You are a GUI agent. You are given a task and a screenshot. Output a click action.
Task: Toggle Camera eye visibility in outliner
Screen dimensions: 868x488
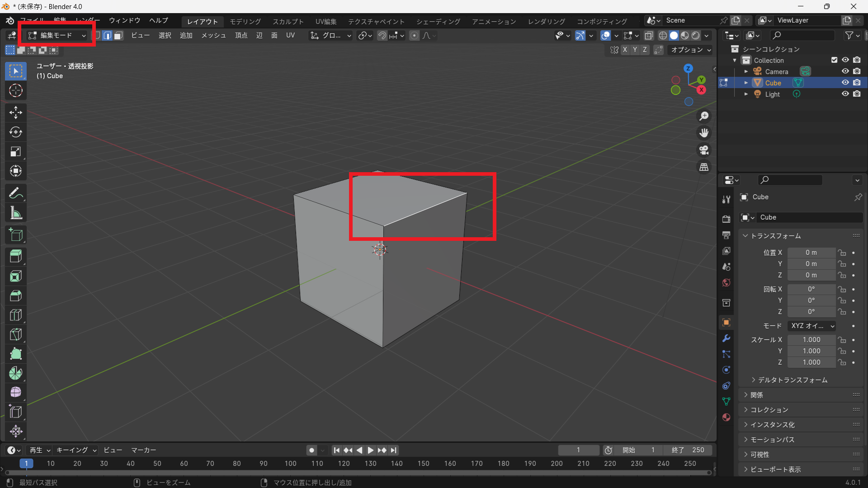coord(845,71)
